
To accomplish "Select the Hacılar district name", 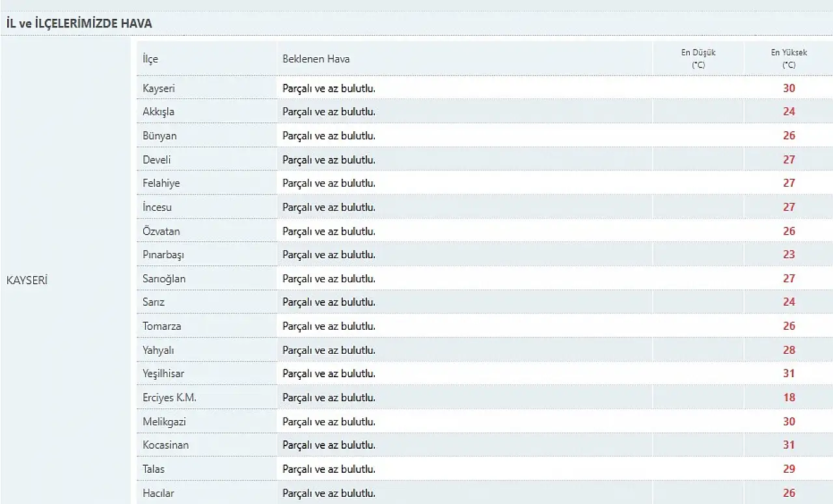I will tap(158, 493).
